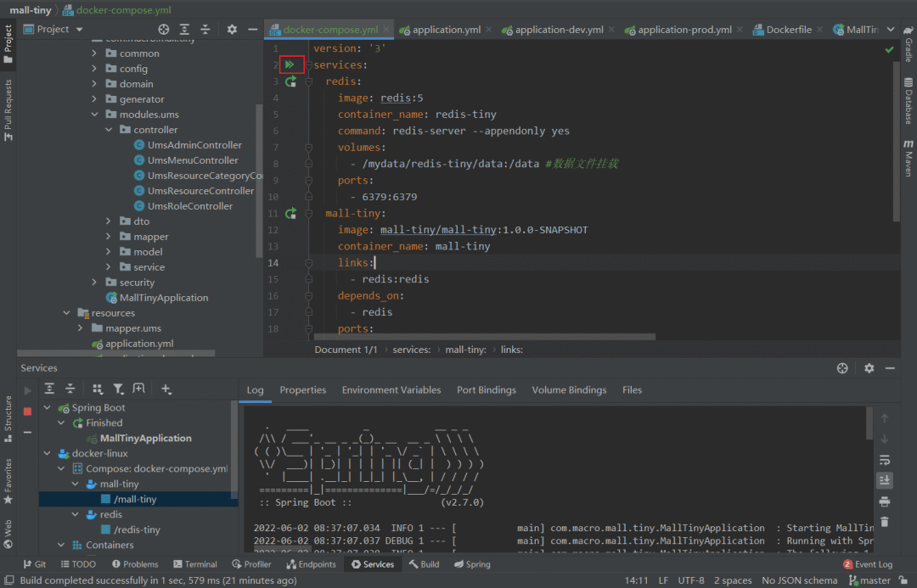Image resolution: width=917 pixels, height=588 pixels.
Task: Click the mall-tiny breadcrumb in editor footer
Action: 465,350
